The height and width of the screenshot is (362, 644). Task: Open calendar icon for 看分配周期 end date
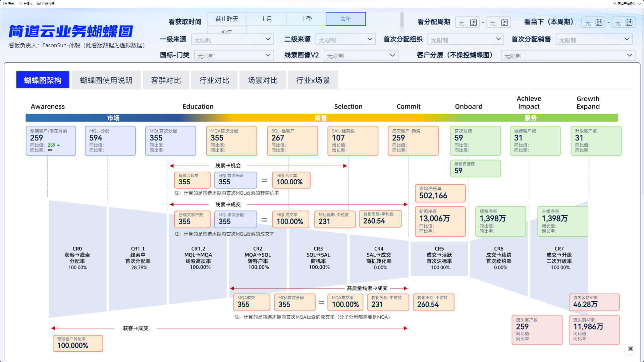point(504,22)
